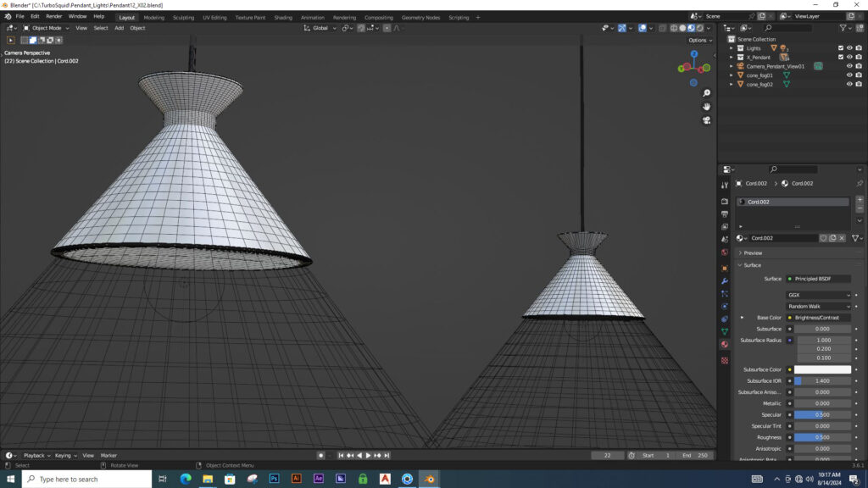Image resolution: width=868 pixels, height=488 pixels.
Task: Open the Object Data properties tab
Action: click(725, 331)
